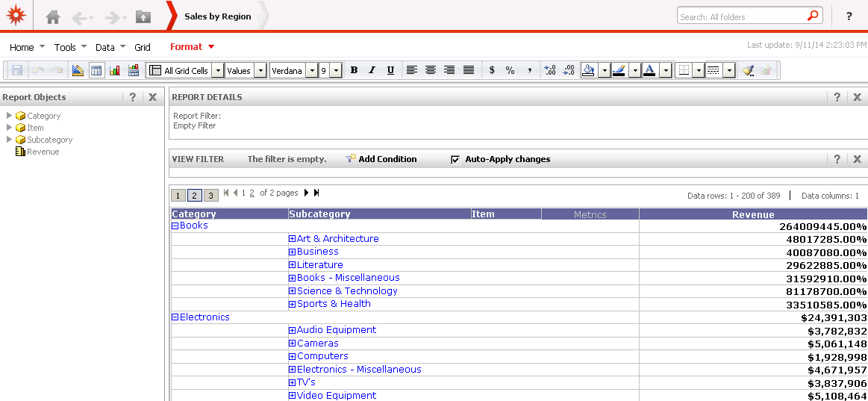Toggle Italic formatting
Viewport: 868px width, 401px height.
(372, 70)
